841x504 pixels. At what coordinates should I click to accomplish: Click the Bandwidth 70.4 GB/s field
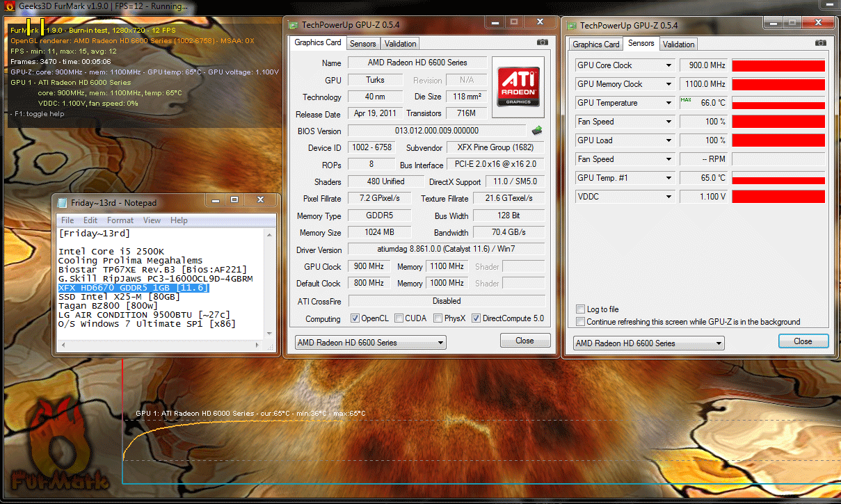pyautogui.click(x=508, y=232)
